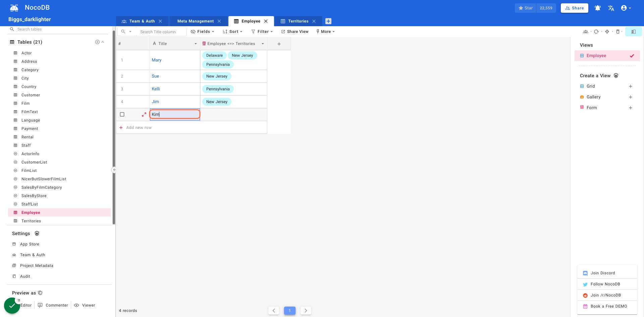Open the notification bell icon
This screenshot has height=317, width=644.
(597, 8)
